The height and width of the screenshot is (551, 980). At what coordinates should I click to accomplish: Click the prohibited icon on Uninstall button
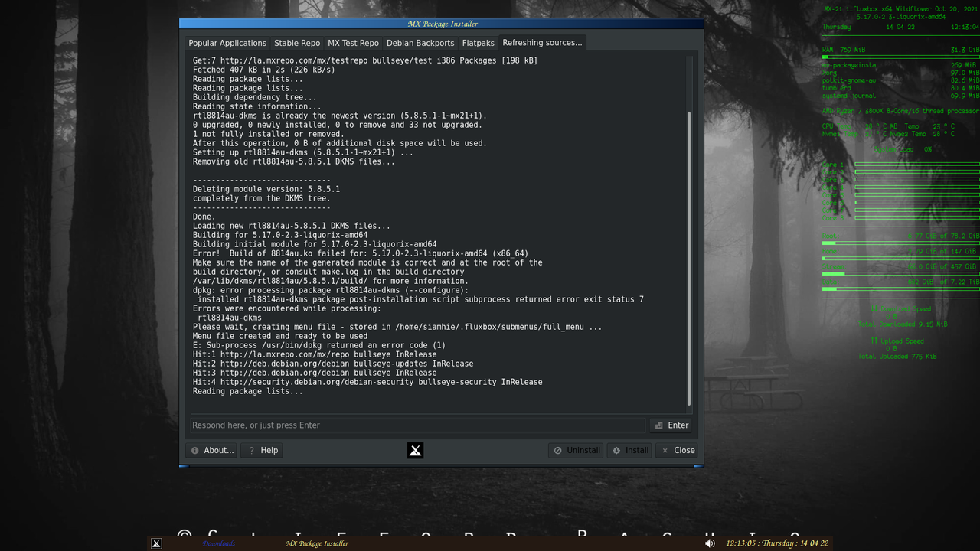click(557, 450)
